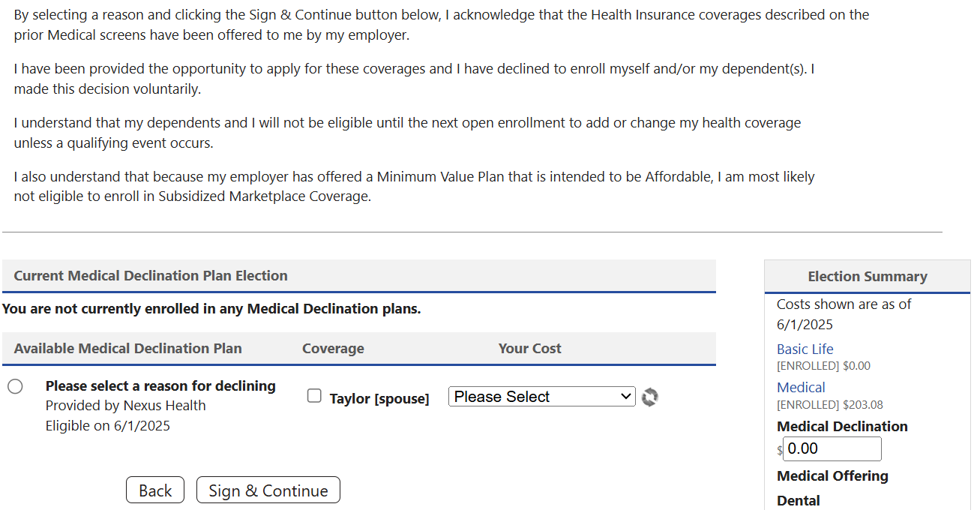Click the Dental section label
Screen dimensions: 980x510
[x=799, y=500]
